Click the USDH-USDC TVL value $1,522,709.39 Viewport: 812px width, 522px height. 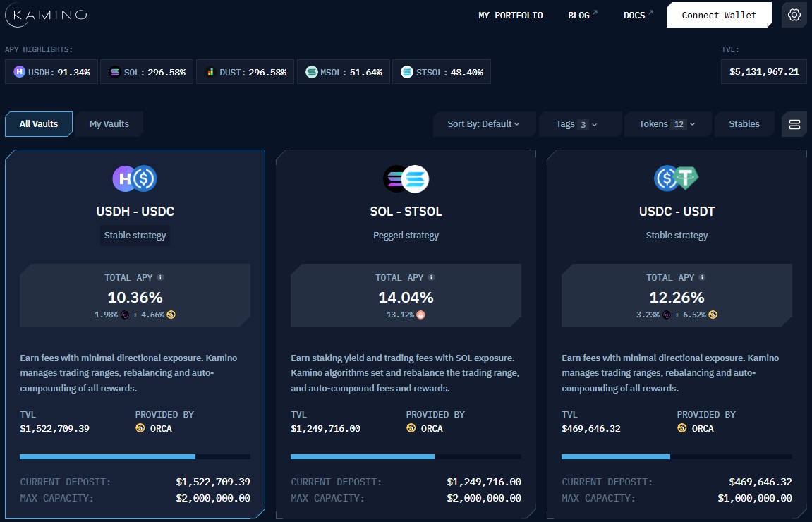(x=54, y=429)
